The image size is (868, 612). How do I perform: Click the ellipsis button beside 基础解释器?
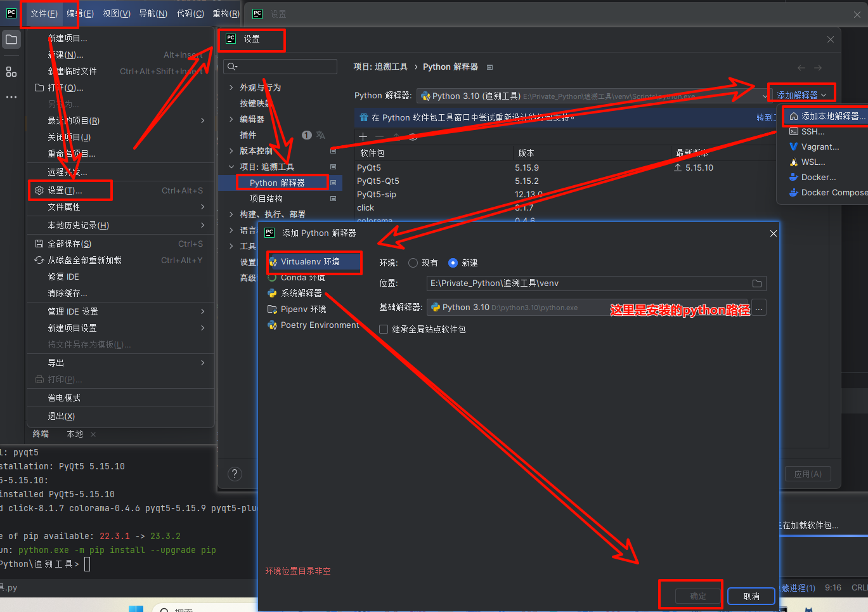759,308
